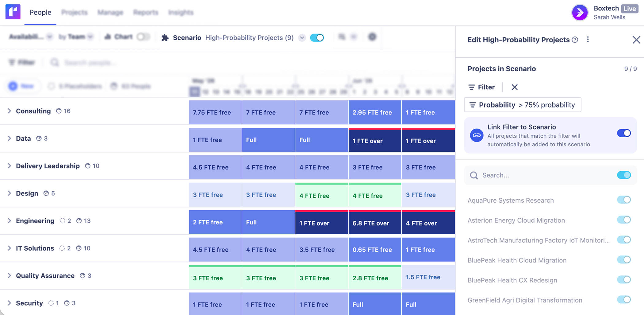
Task: Click the people Filter button
Action: [22, 63]
